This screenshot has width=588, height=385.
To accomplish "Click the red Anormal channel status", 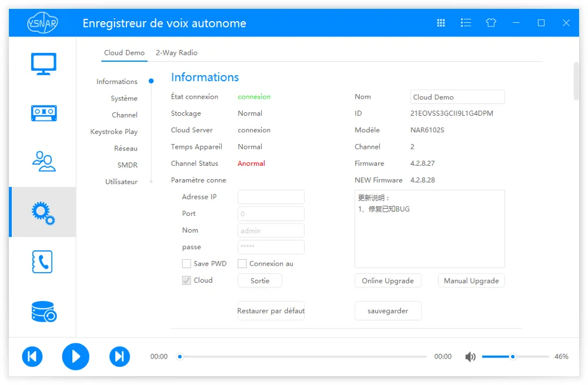I will click(x=251, y=163).
